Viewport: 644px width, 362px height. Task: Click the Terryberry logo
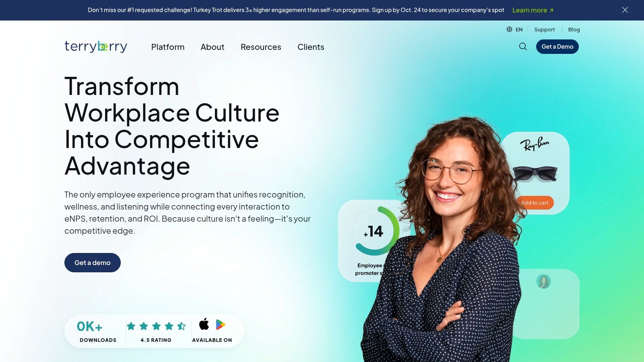(x=96, y=47)
